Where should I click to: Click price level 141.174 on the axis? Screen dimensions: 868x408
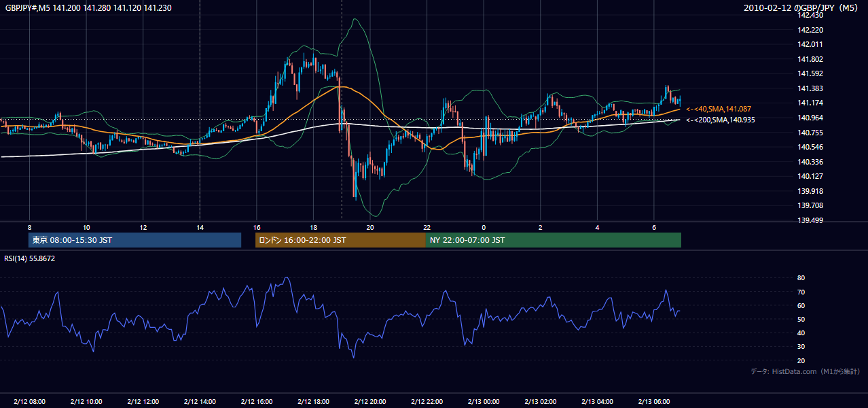[x=812, y=103]
